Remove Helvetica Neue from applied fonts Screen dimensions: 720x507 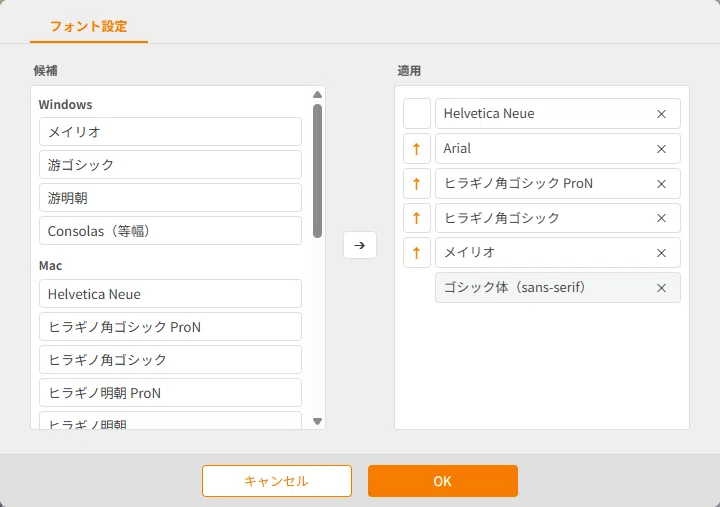[661, 114]
